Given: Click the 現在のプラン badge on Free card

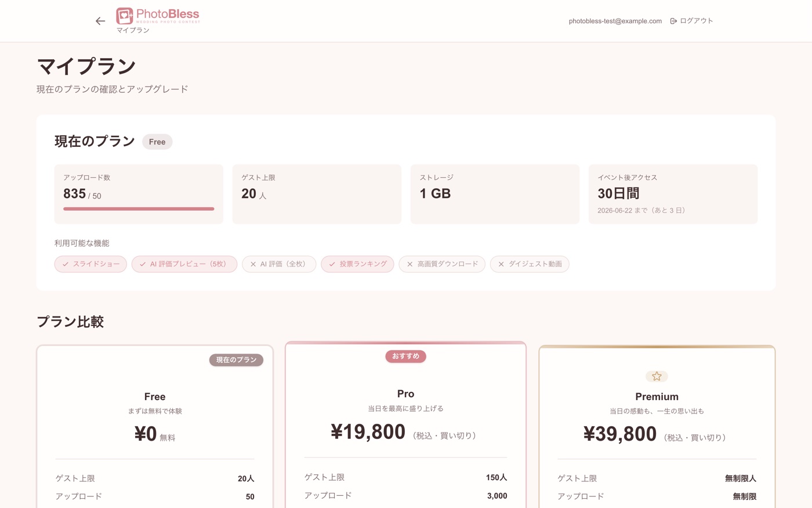Looking at the screenshot, I should (x=236, y=360).
